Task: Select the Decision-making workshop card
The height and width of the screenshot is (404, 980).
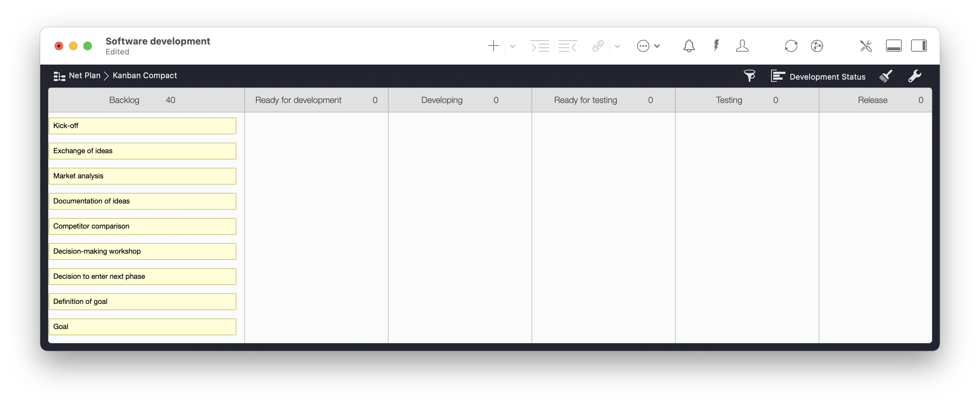Action: point(142,252)
